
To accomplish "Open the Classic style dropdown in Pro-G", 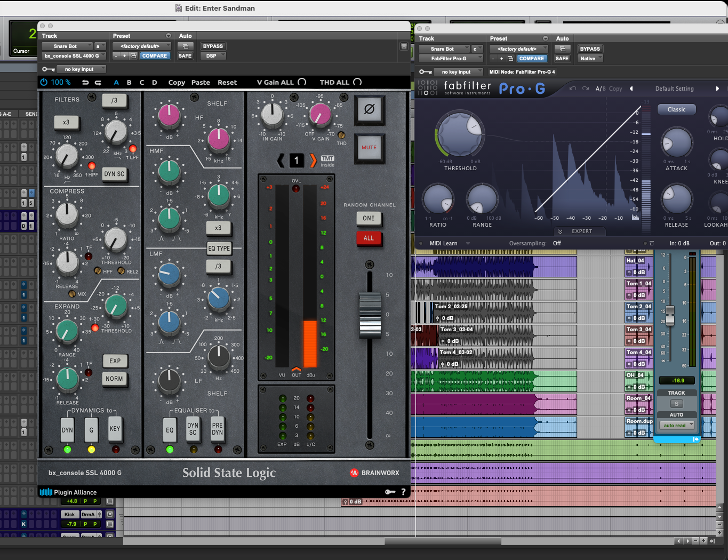I will [676, 109].
